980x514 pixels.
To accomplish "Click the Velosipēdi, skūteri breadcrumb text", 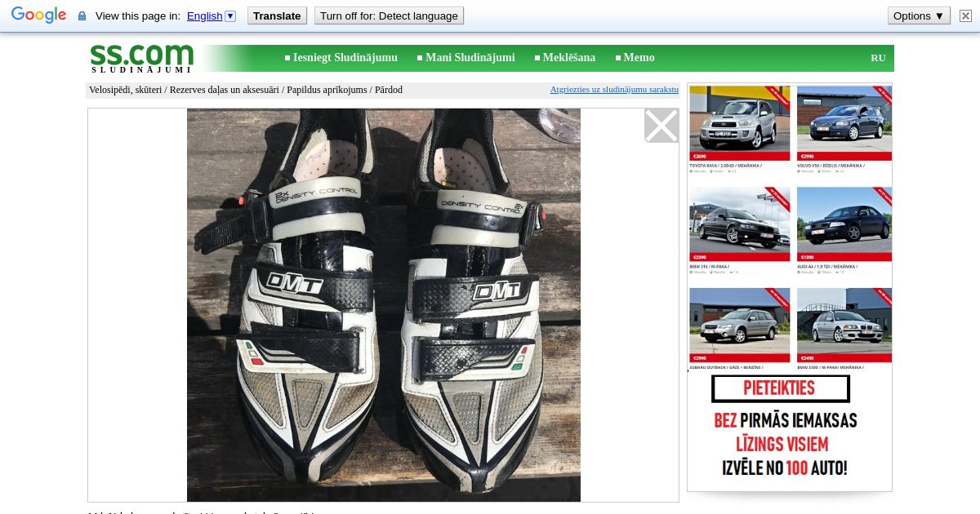I will point(125,90).
